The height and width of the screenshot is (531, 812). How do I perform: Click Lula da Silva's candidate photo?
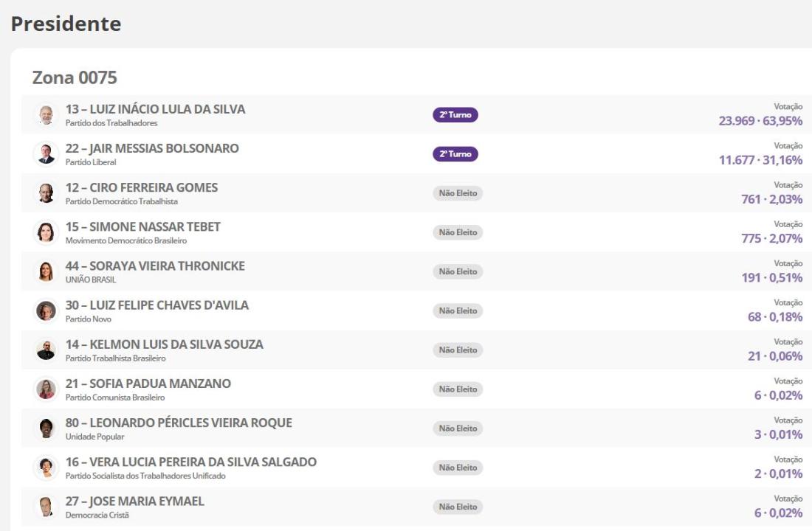(46, 114)
